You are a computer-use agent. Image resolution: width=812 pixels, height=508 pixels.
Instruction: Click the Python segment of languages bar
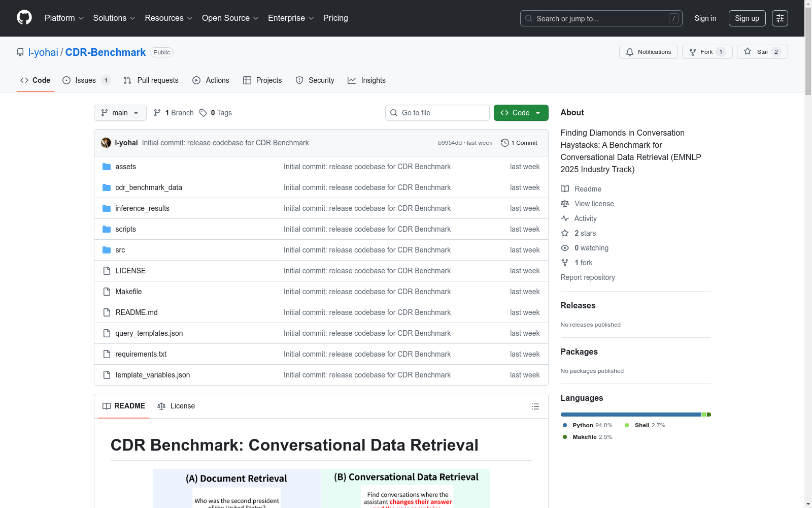pos(631,415)
